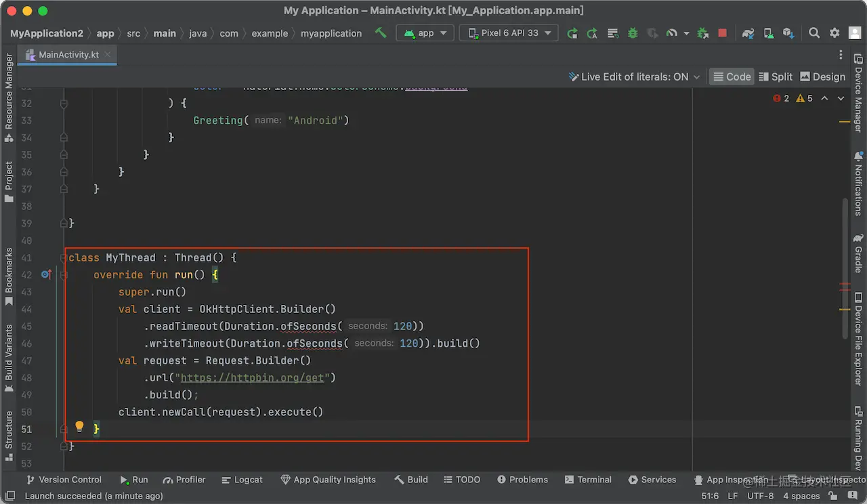Click the yellow lightbulb quick-fix icon

pos(79,426)
